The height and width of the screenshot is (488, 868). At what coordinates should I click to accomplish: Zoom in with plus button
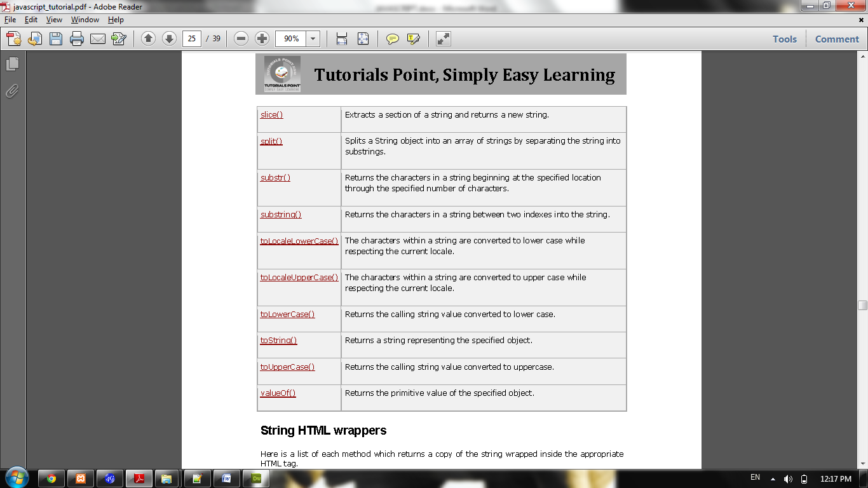pyautogui.click(x=262, y=39)
